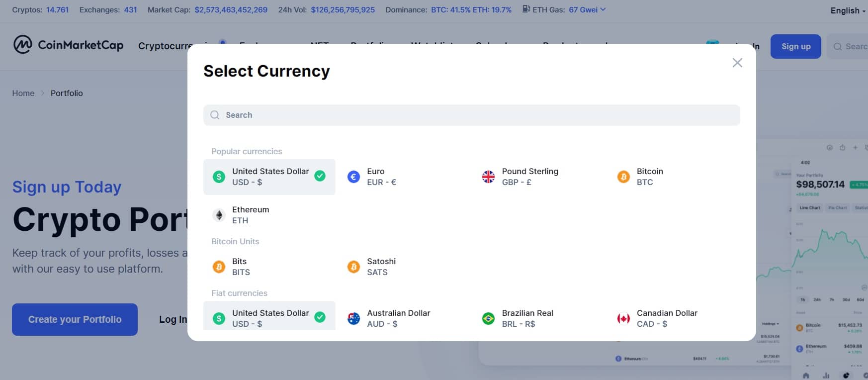
Task: Close the Select Currency dialog
Action: 737,63
